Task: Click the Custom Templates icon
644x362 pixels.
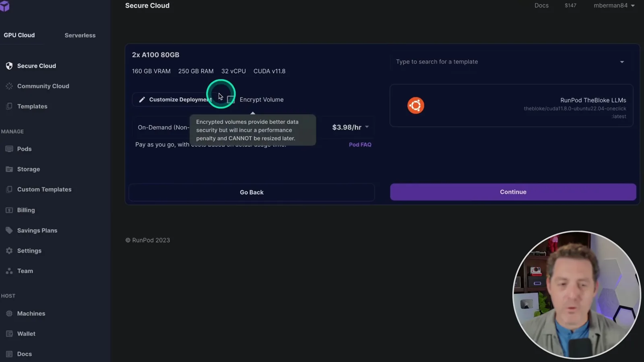Action: click(x=9, y=189)
